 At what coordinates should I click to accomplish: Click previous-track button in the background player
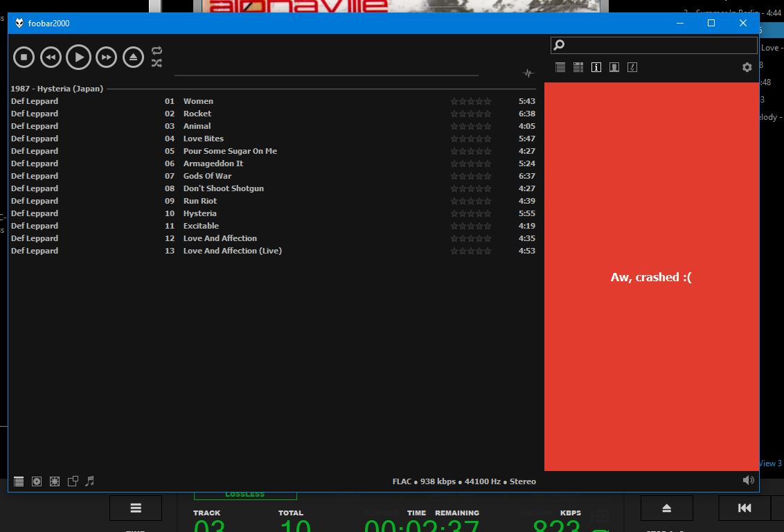pyautogui.click(x=745, y=508)
